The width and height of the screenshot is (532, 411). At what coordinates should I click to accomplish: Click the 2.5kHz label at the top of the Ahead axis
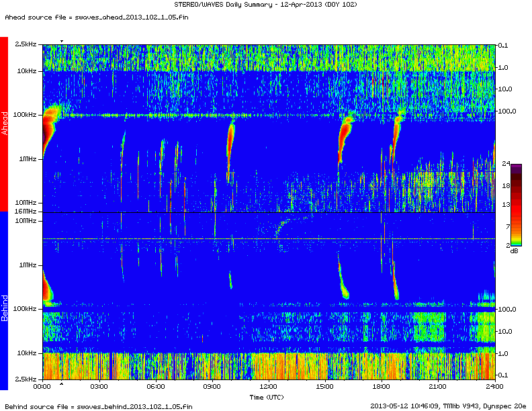[27, 44]
